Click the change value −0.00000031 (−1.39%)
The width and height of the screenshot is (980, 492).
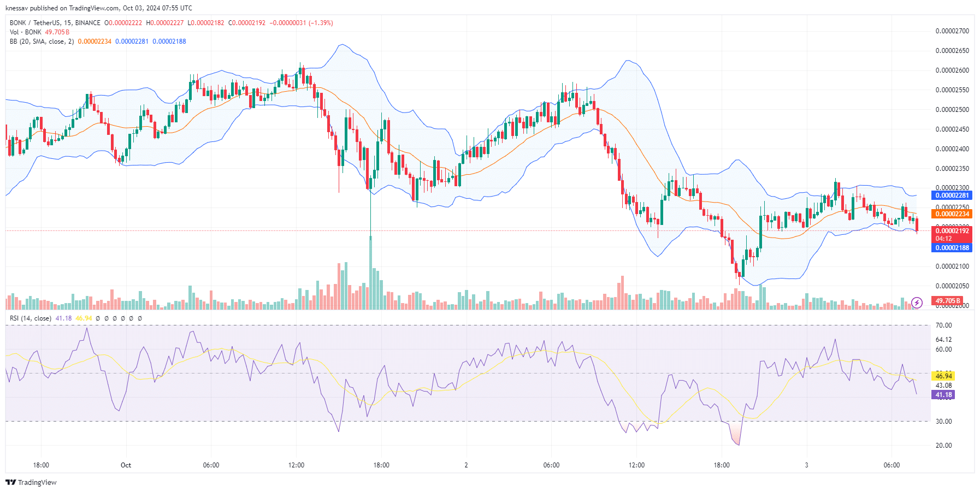[x=302, y=23]
